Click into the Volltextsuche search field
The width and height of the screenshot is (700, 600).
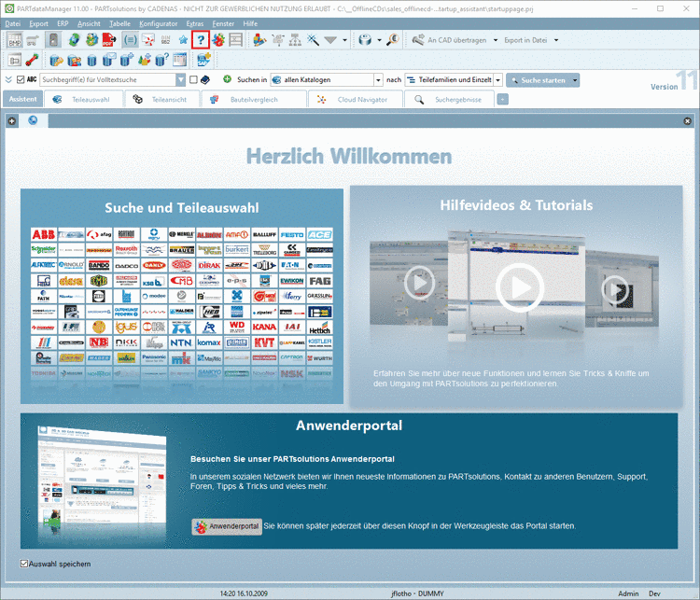click(107, 80)
